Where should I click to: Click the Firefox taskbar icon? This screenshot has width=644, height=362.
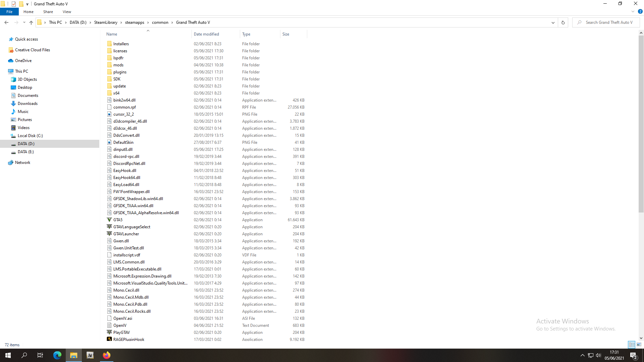pyautogui.click(x=107, y=355)
